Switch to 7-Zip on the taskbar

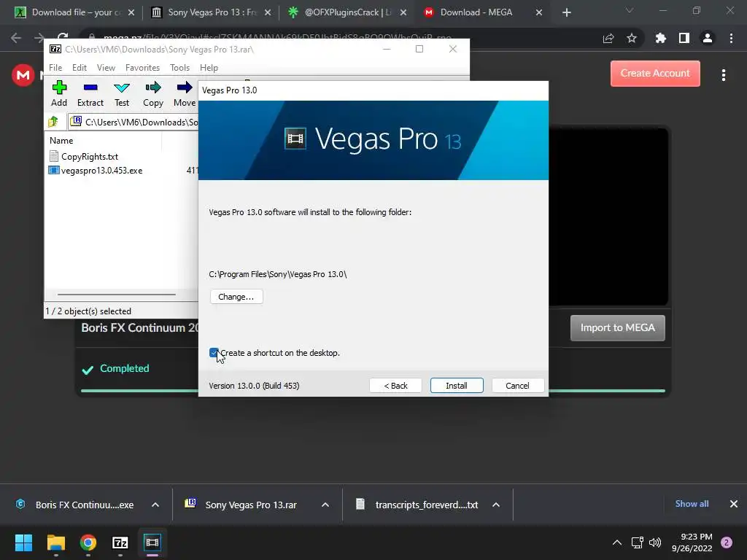pos(120,542)
